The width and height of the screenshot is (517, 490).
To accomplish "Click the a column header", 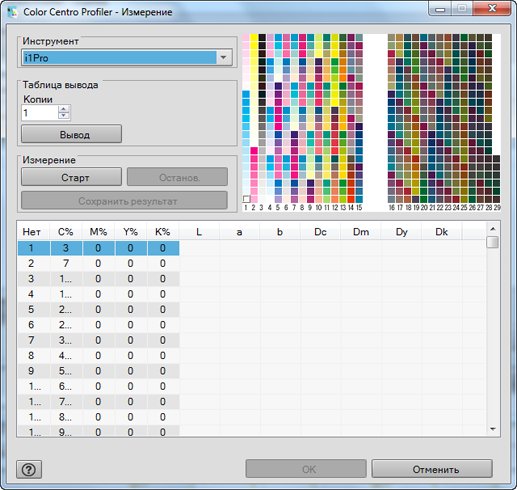I will (x=239, y=232).
